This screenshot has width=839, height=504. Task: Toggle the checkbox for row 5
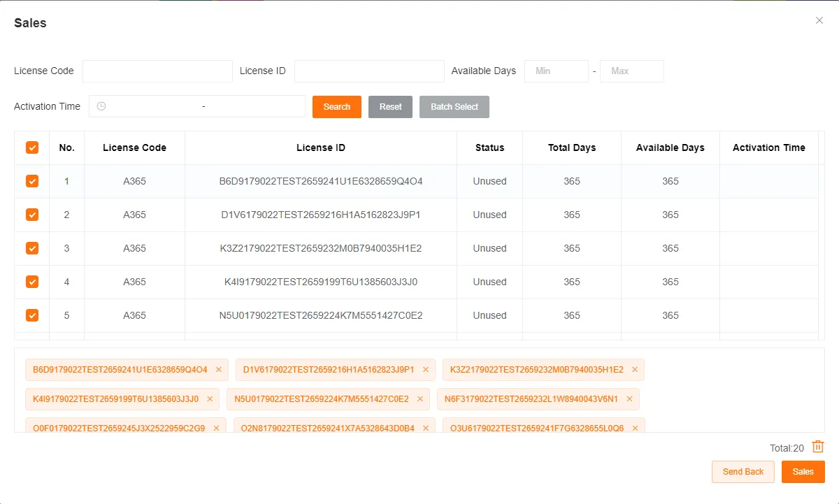pyautogui.click(x=32, y=315)
